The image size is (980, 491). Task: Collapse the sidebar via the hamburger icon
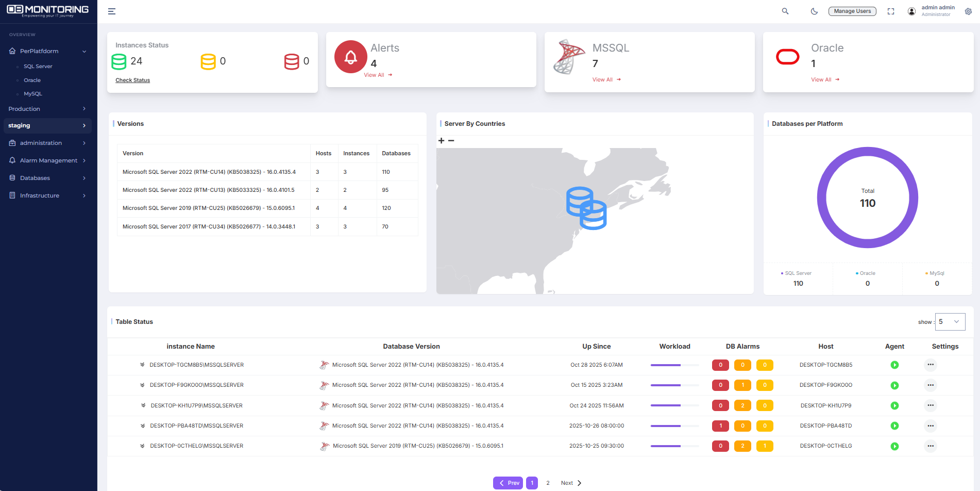pyautogui.click(x=111, y=11)
